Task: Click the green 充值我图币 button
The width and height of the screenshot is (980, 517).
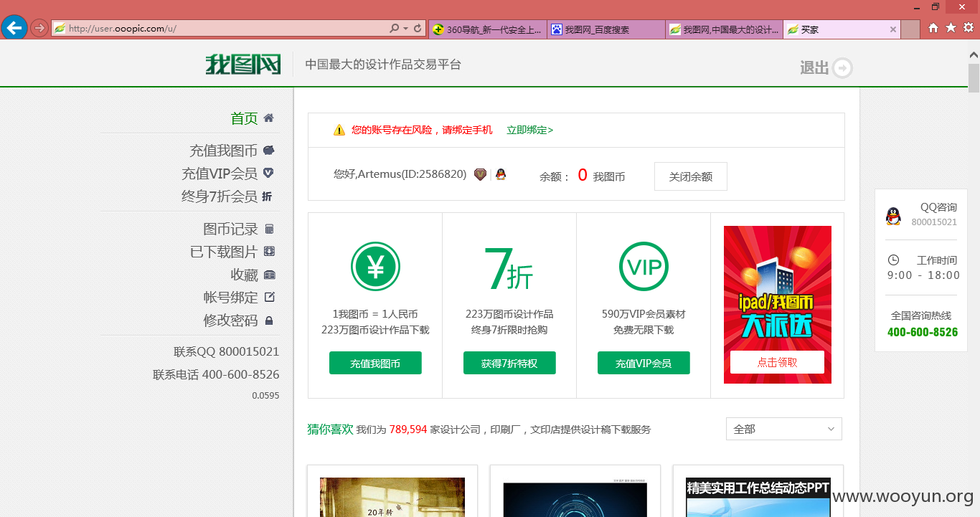Action: click(375, 363)
